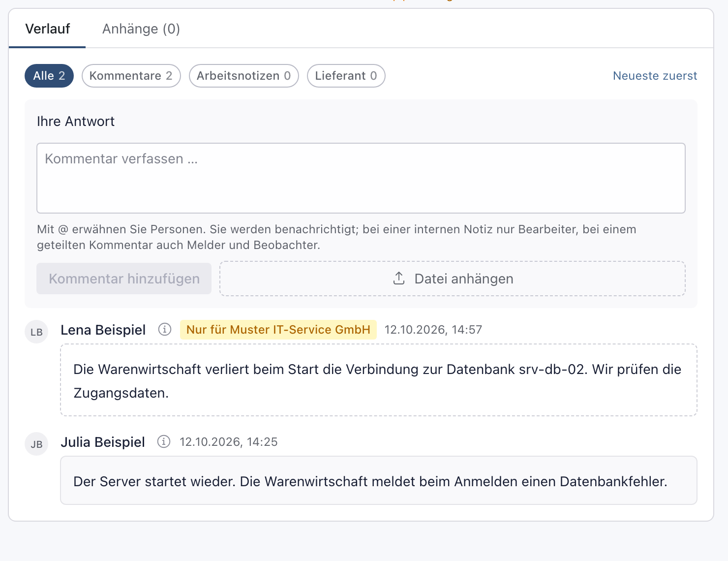Open info icon next to Lena Beispiel
The height and width of the screenshot is (561, 728).
click(165, 329)
